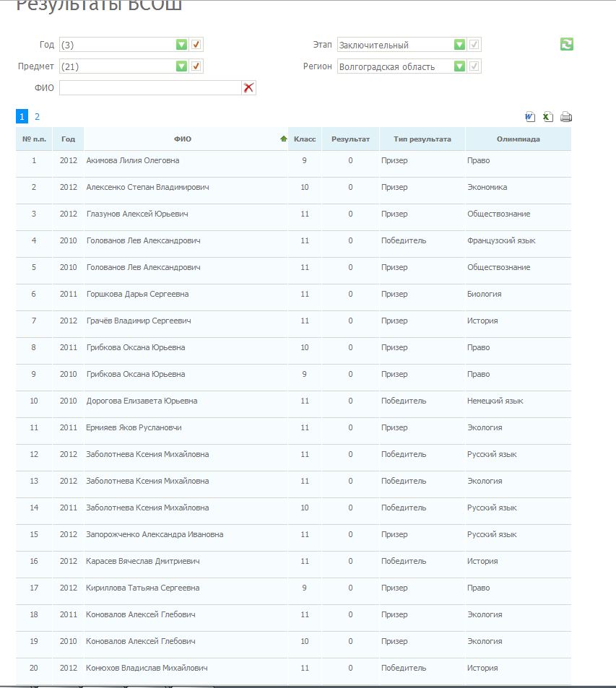Click year 2011 in row 11

click(68, 428)
